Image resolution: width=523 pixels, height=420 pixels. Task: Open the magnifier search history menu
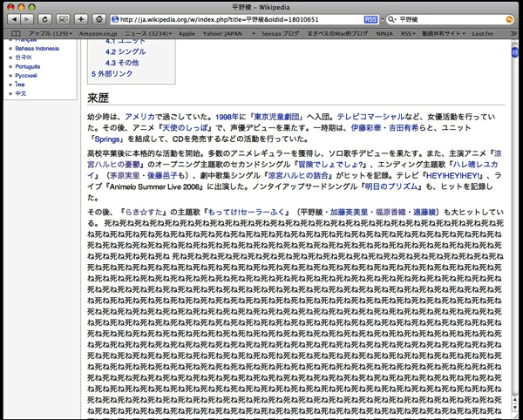tap(392, 20)
